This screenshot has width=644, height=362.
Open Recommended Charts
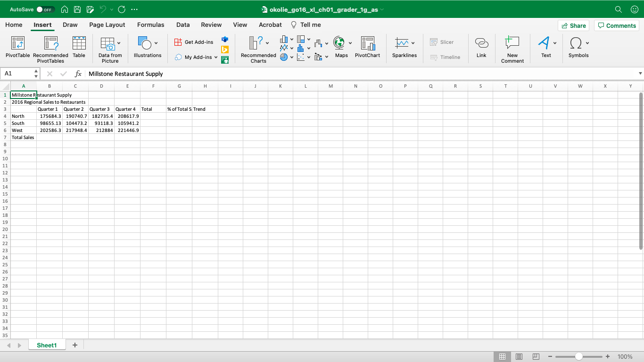[258, 50]
